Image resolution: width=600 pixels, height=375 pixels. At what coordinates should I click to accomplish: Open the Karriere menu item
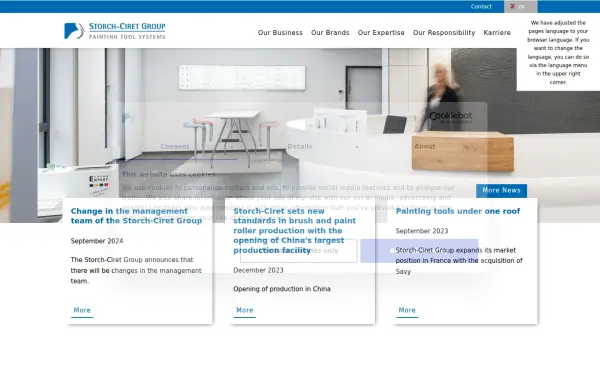click(497, 33)
